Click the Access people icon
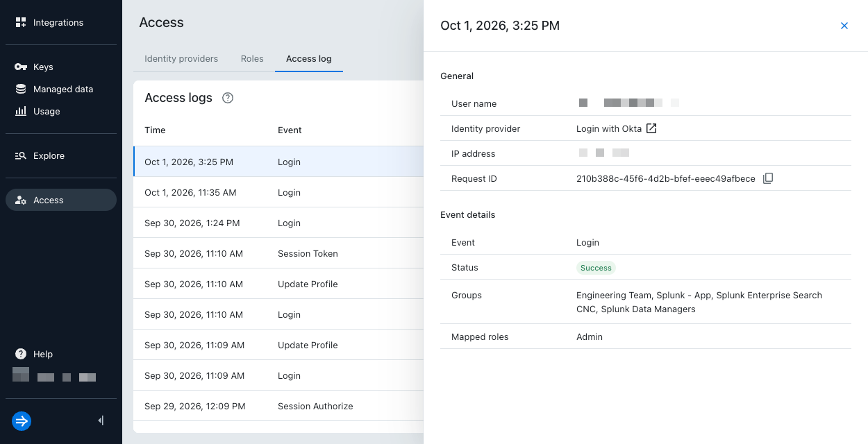The width and height of the screenshot is (868, 444). [21, 200]
